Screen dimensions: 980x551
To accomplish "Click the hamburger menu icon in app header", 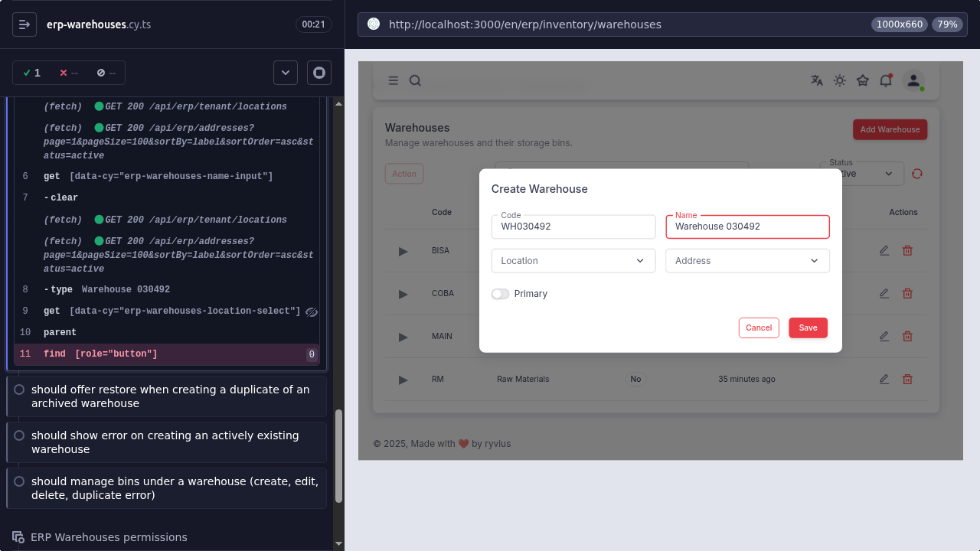I will pos(394,80).
